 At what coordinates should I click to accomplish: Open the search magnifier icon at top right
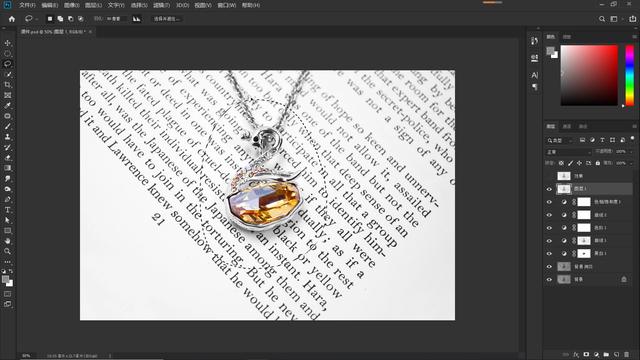pos(602,19)
